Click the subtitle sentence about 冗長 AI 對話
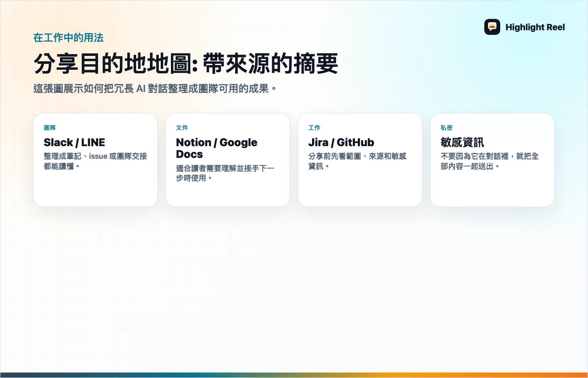This screenshot has width=588, height=378. (x=155, y=89)
